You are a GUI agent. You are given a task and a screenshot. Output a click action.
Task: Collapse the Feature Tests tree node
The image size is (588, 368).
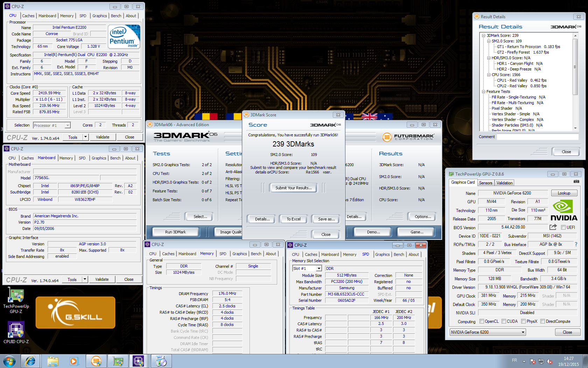click(483, 91)
